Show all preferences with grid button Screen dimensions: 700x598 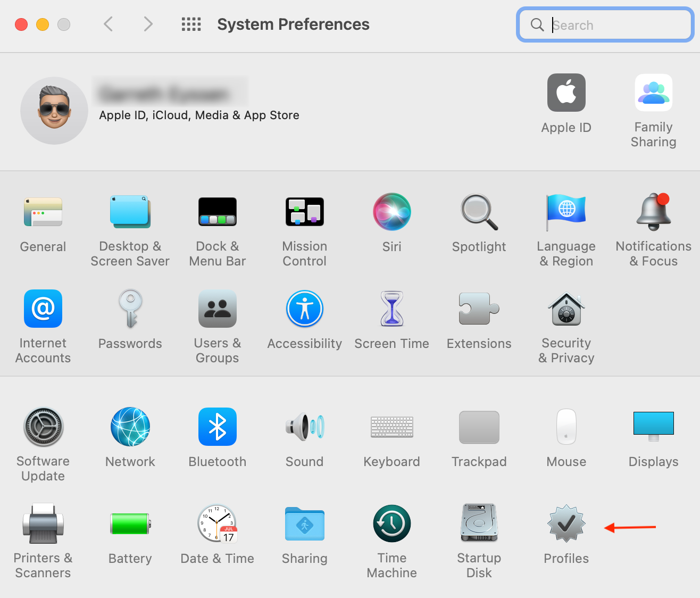(191, 24)
